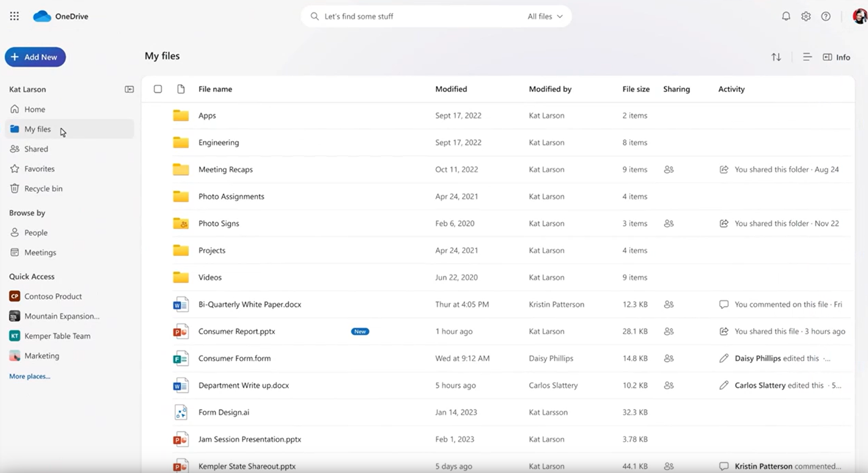Screen dimensions: 868x473
Task: Click 'Kristin Patterson commented' activity text
Action: [788, 466]
